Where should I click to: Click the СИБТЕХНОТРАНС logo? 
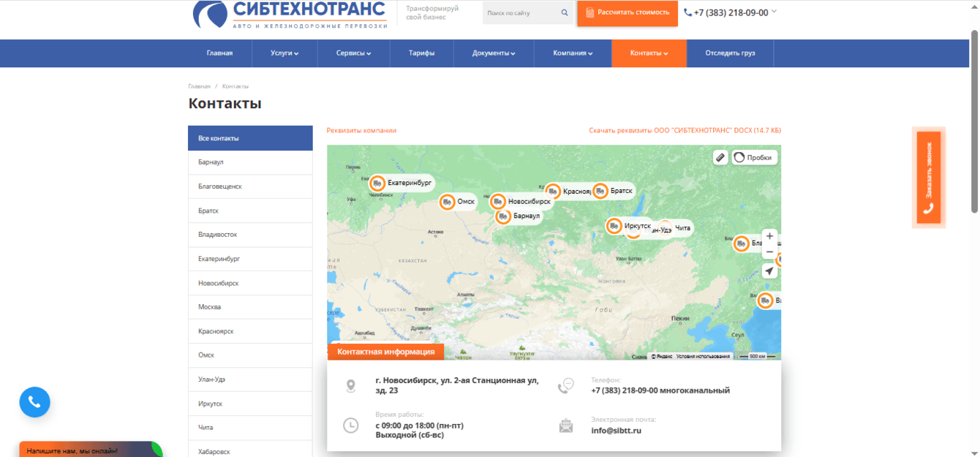coord(290,15)
